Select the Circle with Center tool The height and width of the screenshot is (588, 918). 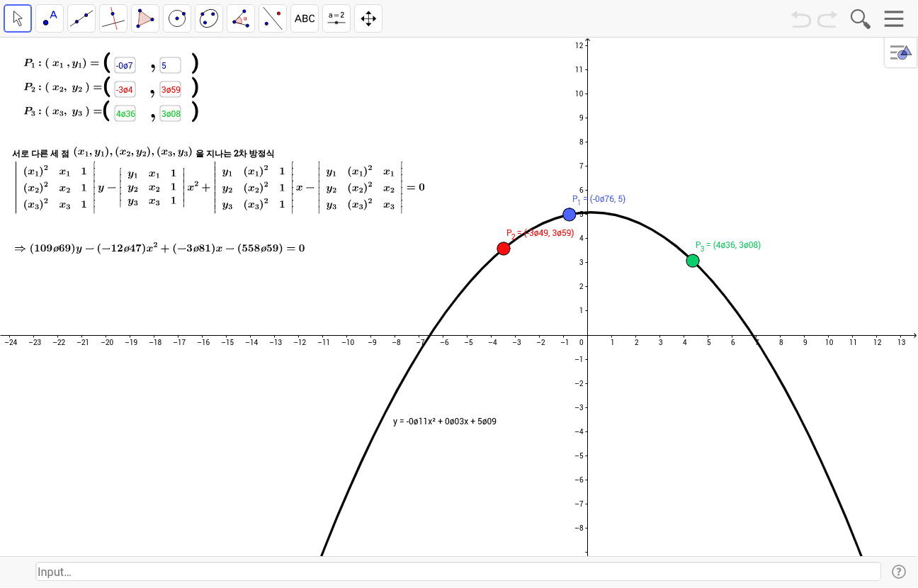click(176, 18)
